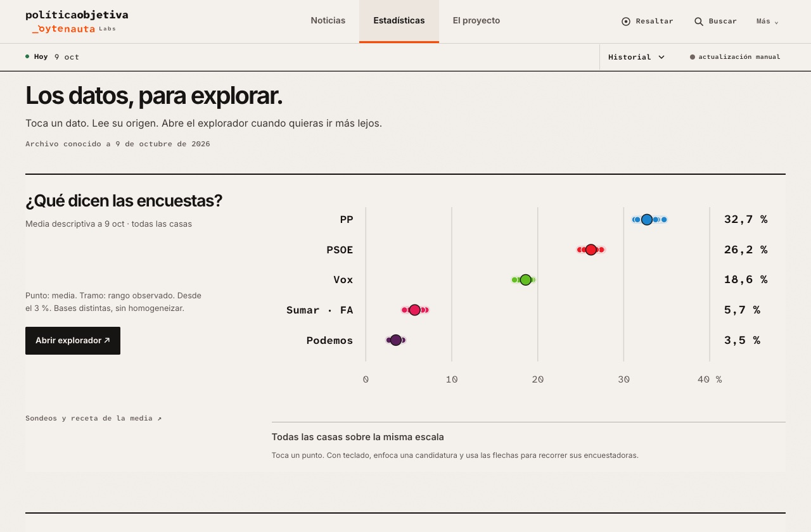811x532 pixels.
Task: Open Sondeos y receta de la media link
Action: pos(94,419)
